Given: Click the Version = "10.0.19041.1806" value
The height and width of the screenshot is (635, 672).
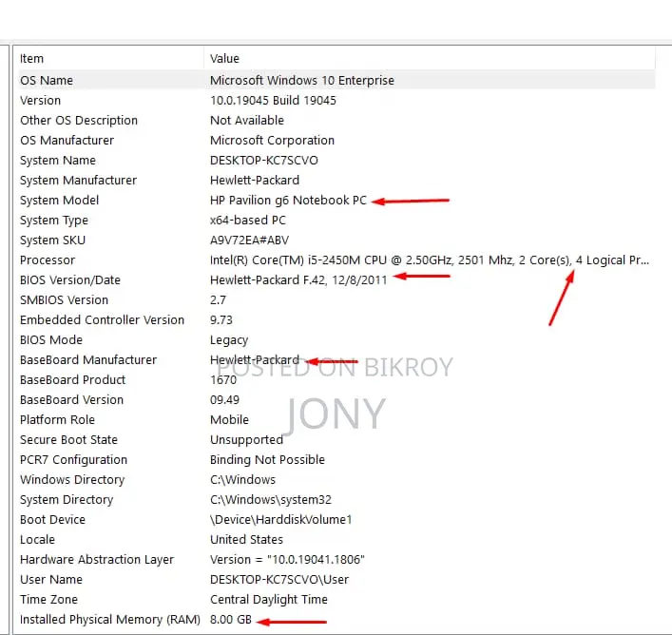Looking at the screenshot, I should click(288, 560).
